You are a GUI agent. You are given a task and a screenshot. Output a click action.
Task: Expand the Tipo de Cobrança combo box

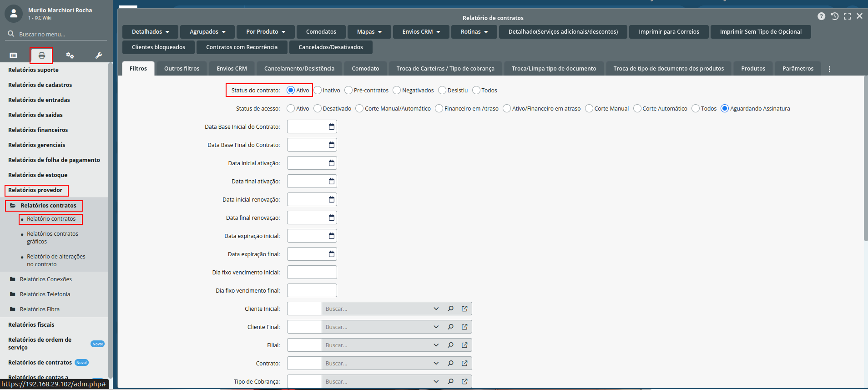tap(436, 381)
